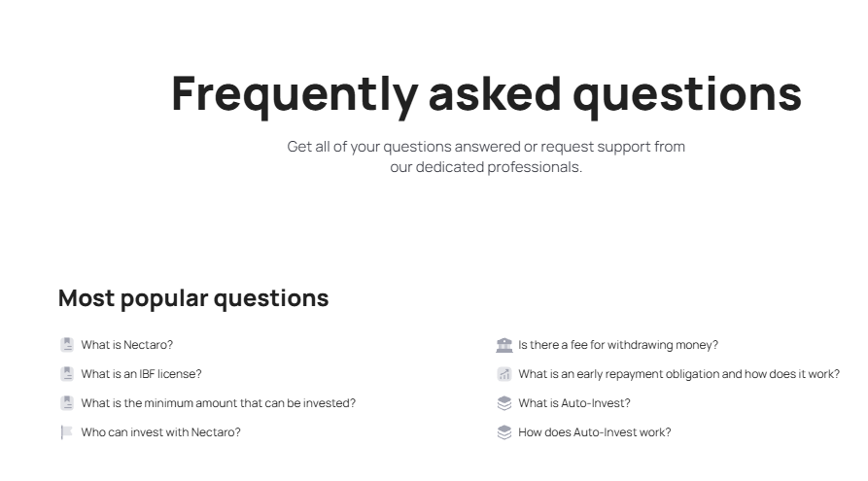The width and height of the screenshot is (868, 481).
Task: Open 'Is there a fee for withdrawing money?'
Action: [618, 345]
